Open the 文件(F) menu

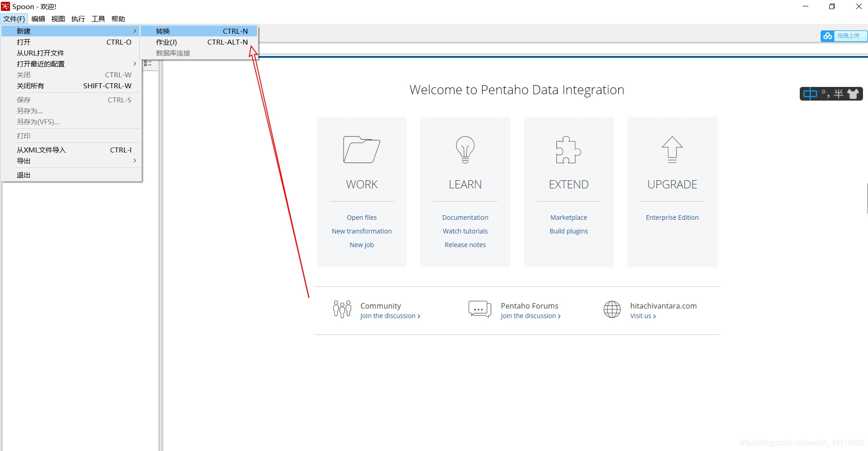(14, 19)
